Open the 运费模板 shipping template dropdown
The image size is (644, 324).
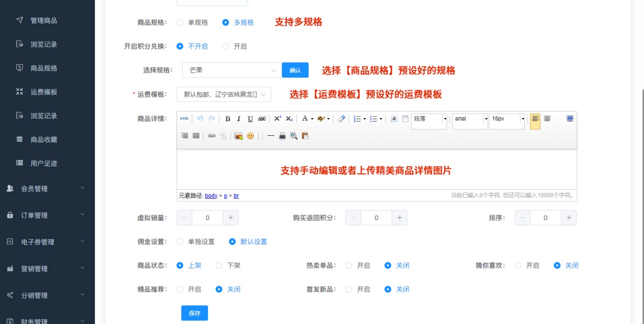(x=224, y=94)
